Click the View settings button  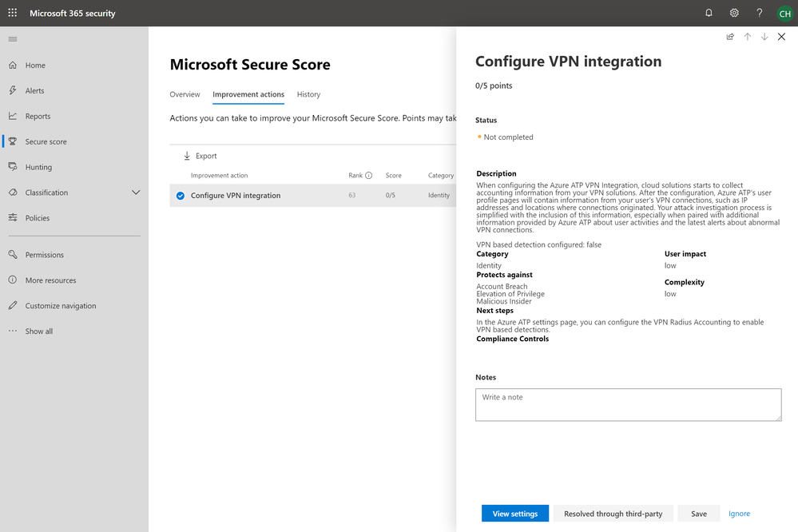(x=514, y=514)
